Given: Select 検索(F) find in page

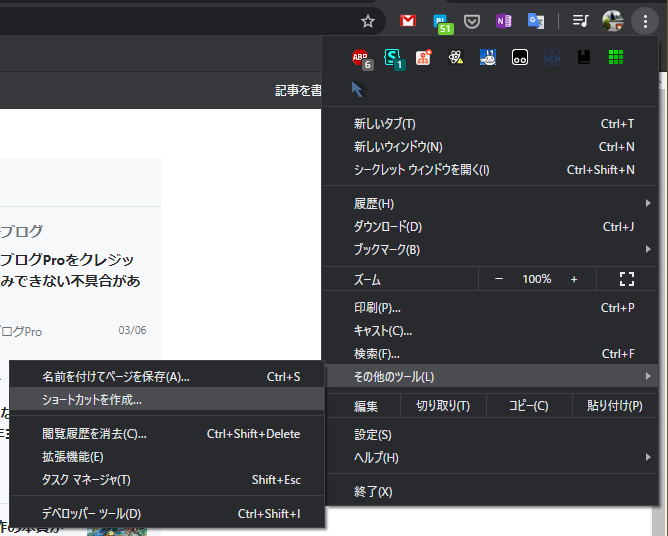Looking at the screenshot, I should point(490,354).
